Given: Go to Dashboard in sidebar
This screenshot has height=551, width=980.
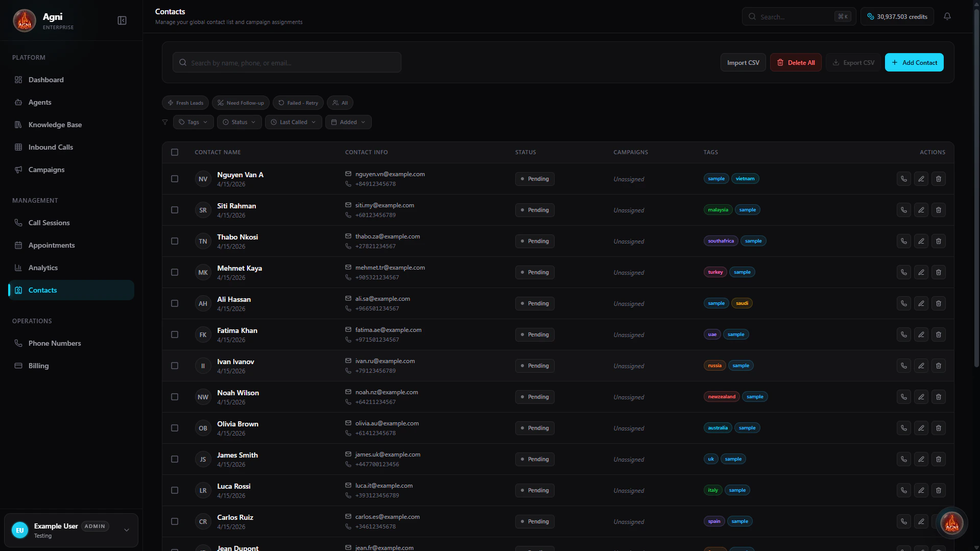Looking at the screenshot, I should (71, 80).
